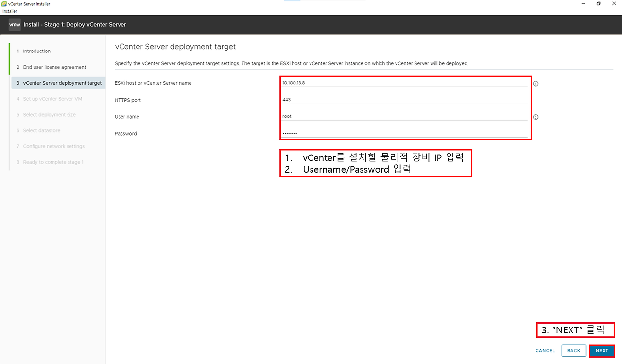Restore down the installer window
Viewport: 622px width, 364px height.
pyautogui.click(x=598, y=4)
